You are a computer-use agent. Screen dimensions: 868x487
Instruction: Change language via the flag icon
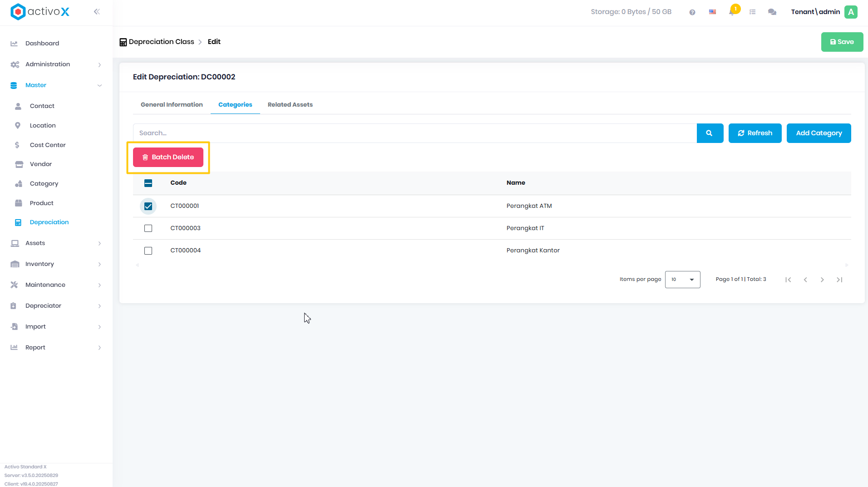tap(713, 12)
